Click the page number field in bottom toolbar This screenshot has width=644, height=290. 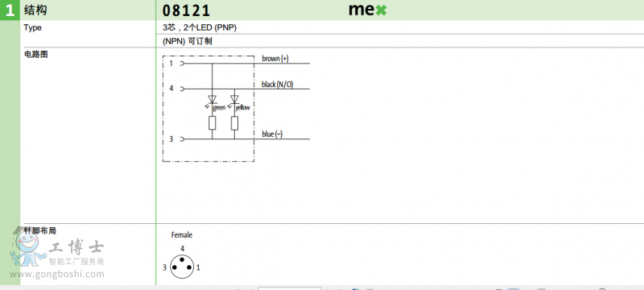(289, 288)
